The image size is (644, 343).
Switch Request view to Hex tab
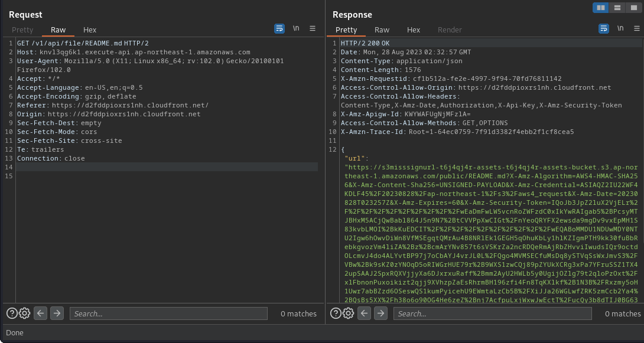point(90,30)
